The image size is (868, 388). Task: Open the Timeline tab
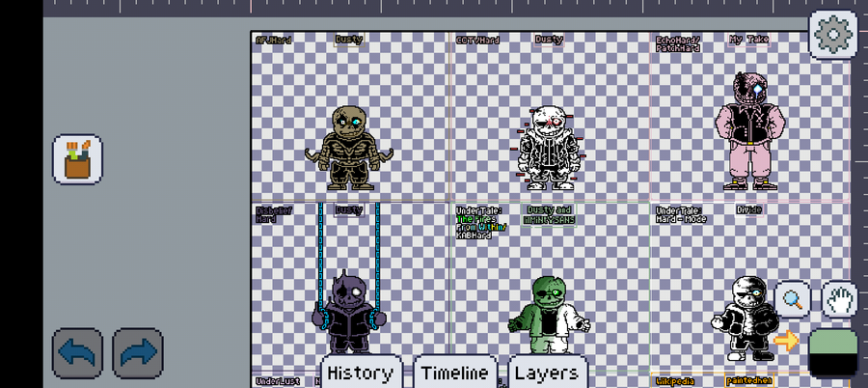click(455, 373)
